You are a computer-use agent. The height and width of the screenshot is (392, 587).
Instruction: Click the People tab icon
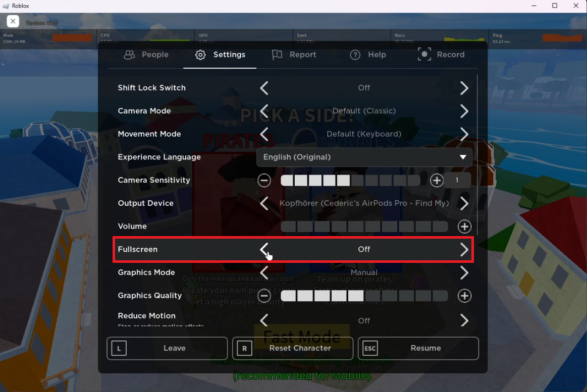coord(129,55)
